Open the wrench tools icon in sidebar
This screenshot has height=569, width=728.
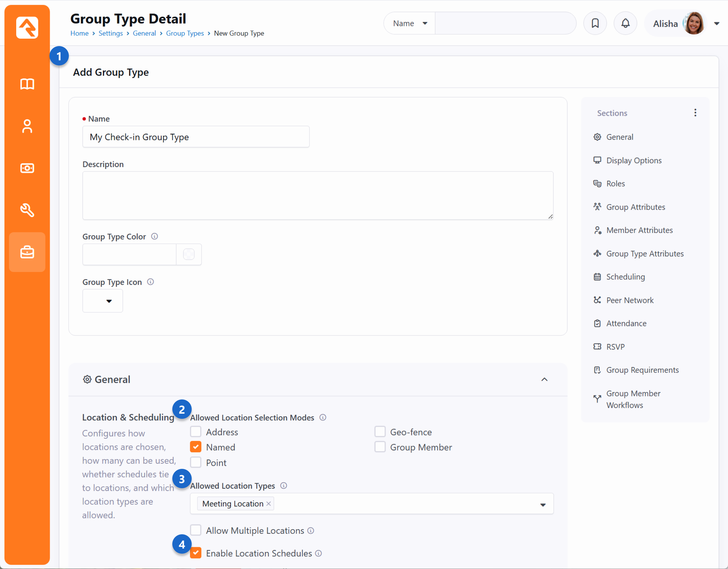[27, 210]
